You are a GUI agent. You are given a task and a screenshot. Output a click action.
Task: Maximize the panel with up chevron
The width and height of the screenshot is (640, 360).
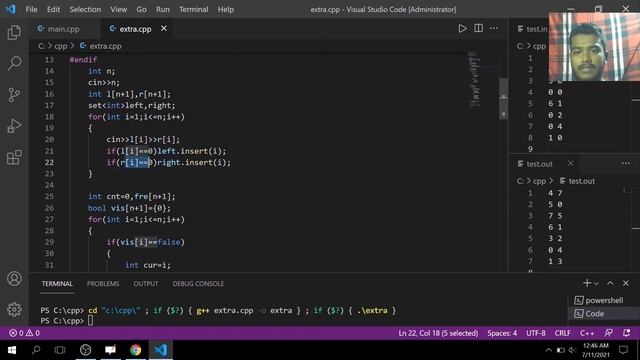610,283
